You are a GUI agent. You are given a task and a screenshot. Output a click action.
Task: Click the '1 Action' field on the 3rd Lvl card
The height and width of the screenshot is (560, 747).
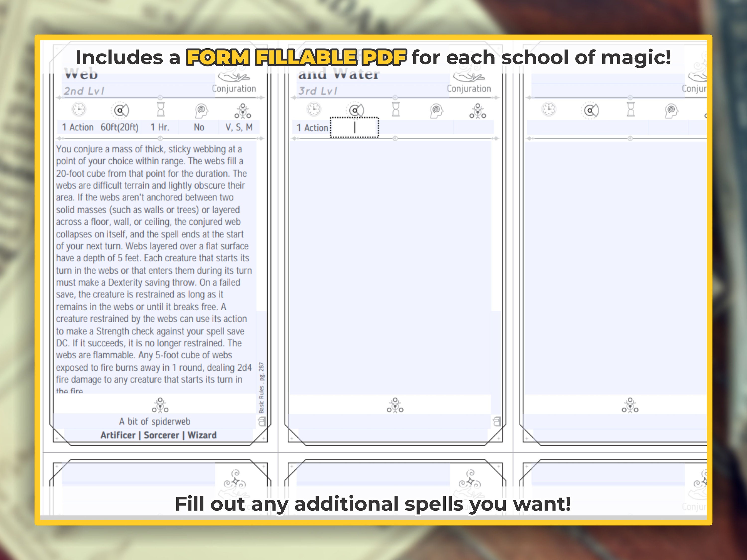pyautogui.click(x=311, y=128)
